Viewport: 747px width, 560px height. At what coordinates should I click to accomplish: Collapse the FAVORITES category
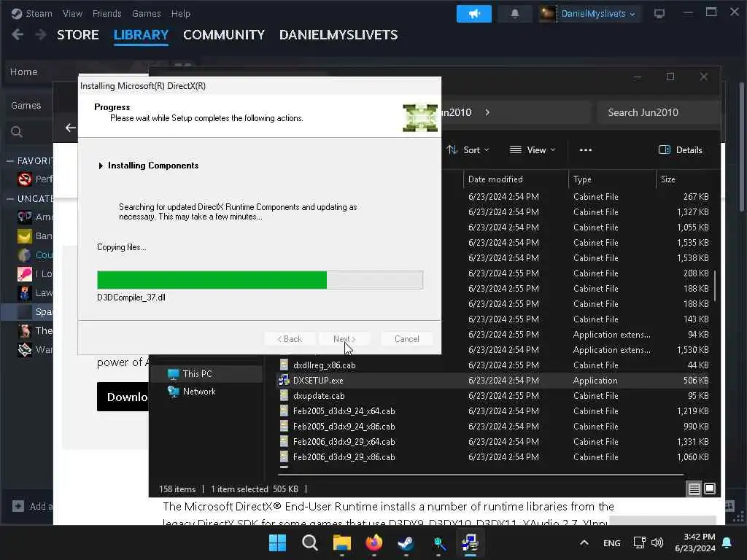(x=9, y=161)
